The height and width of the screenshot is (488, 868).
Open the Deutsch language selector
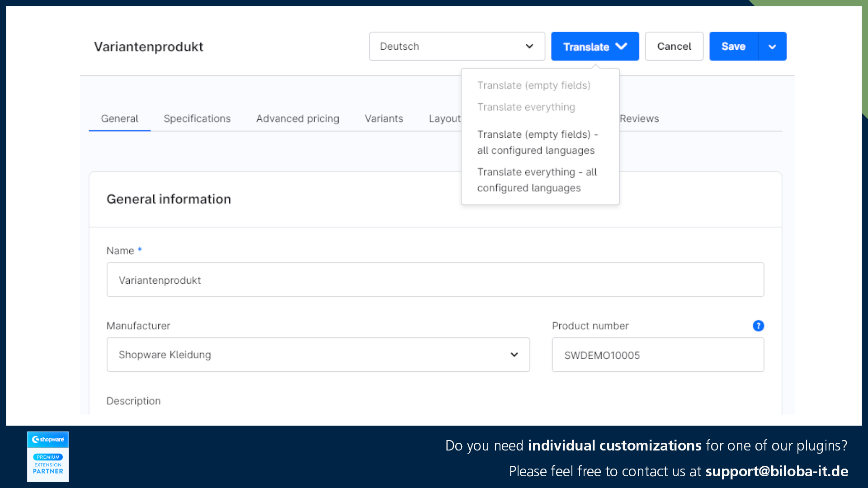click(457, 47)
